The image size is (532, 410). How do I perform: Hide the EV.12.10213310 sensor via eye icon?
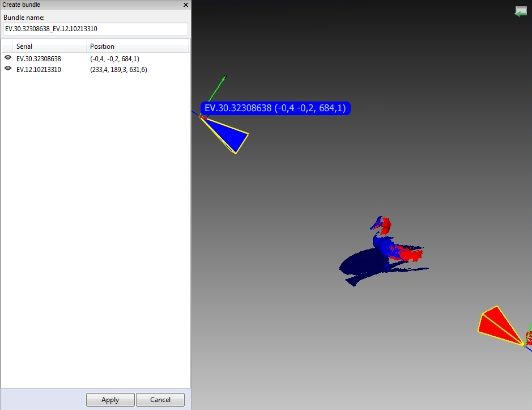(8, 69)
